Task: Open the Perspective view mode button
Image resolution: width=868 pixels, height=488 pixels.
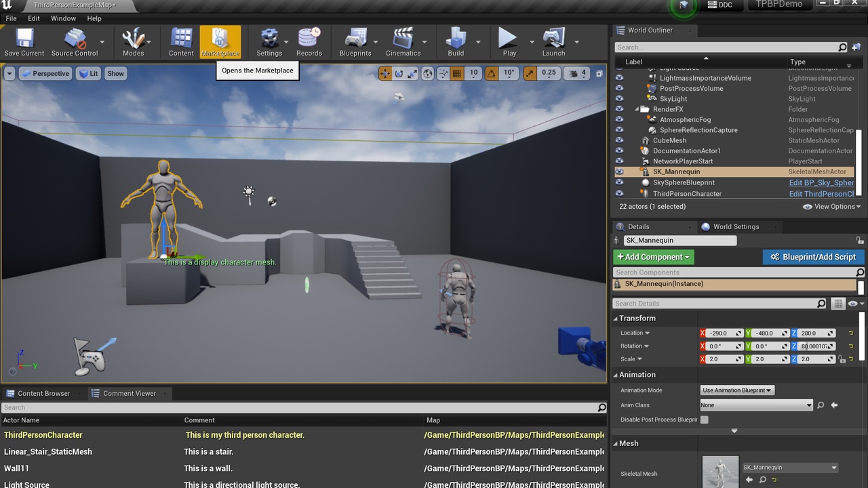Action: 45,73
